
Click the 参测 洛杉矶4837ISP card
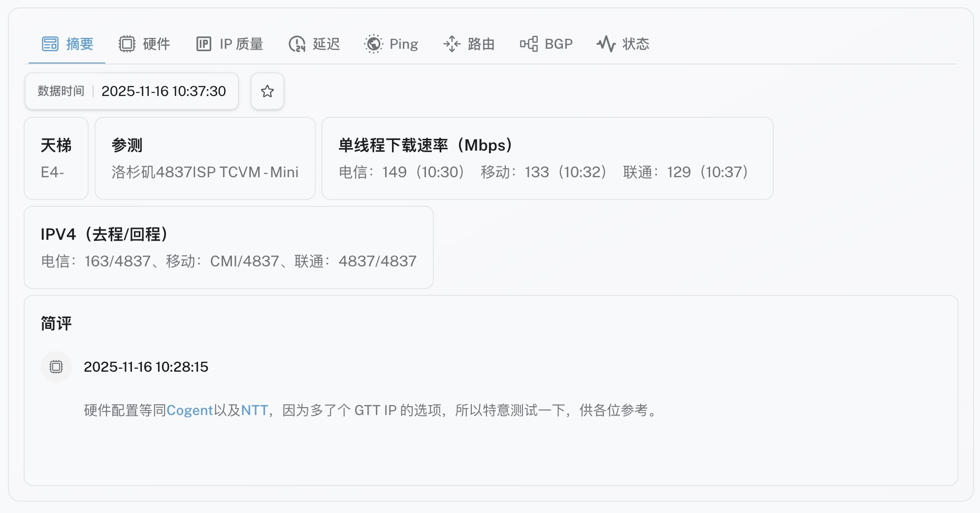(x=205, y=158)
